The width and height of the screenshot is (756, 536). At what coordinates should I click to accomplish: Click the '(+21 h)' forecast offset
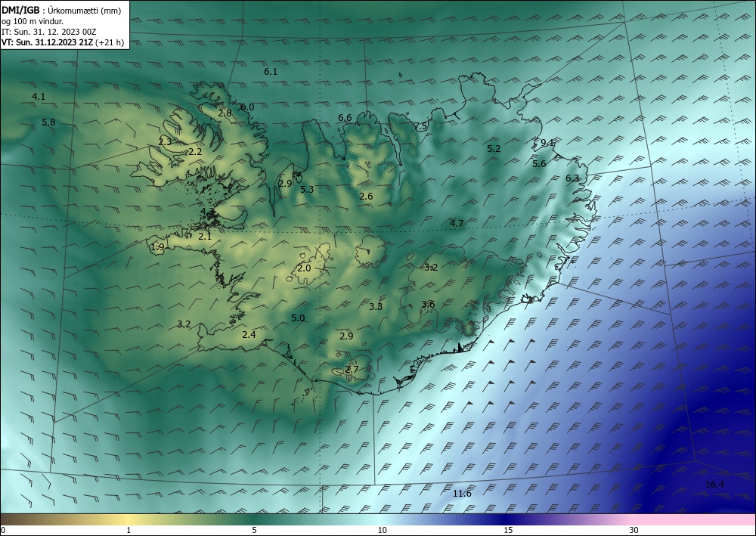pyautogui.click(x=110, y=42)
